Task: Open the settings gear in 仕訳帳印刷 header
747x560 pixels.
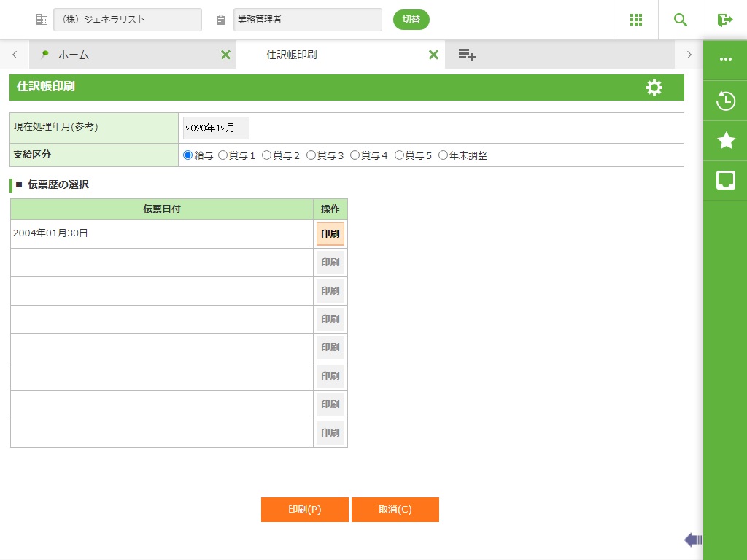Action: pos(654,87)
